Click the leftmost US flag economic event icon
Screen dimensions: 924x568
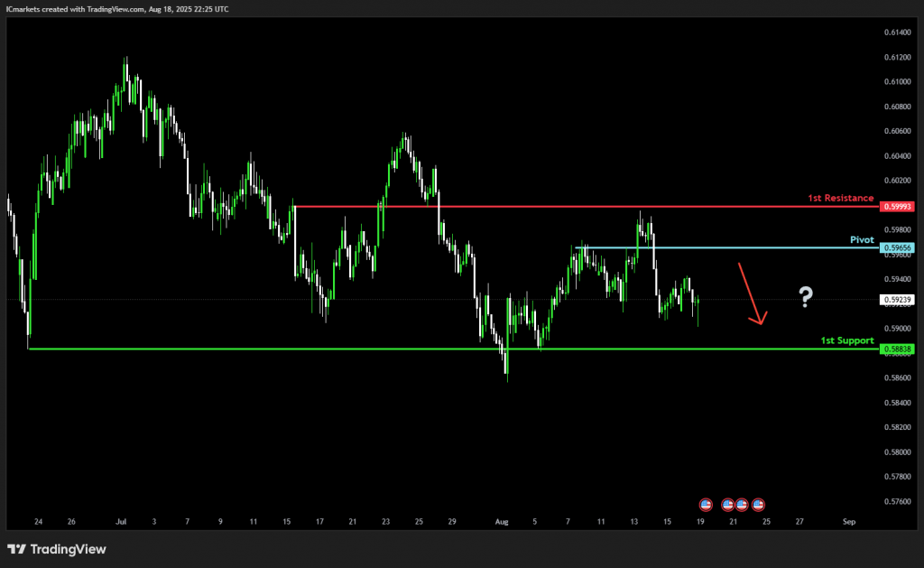(x=706, y=505)
